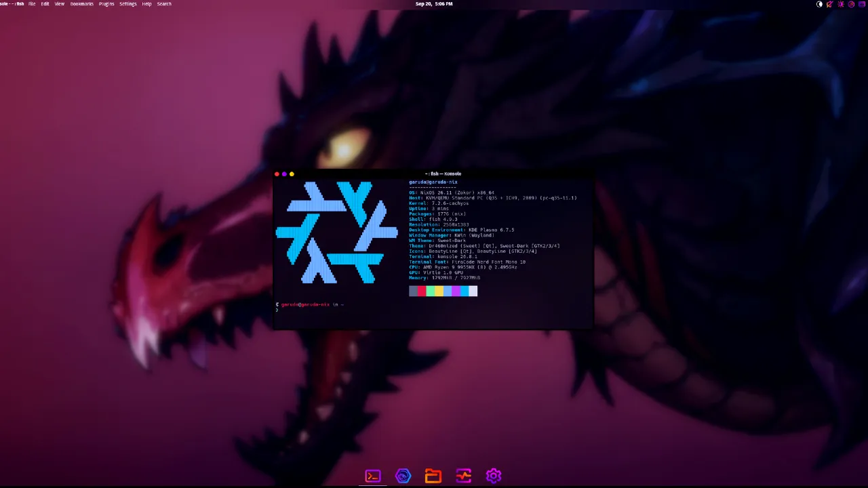This screenshot has height=488, width=868.
Task: Launch the hexagon browser icon in the dock
Action: click(403, 476)
